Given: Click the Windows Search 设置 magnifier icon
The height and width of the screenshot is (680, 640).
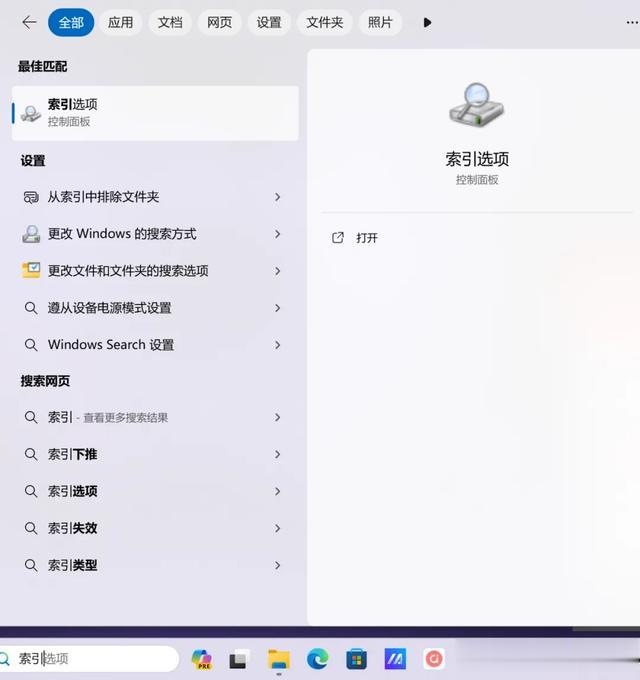Looking at the screenshot, I should click(31, 345).
